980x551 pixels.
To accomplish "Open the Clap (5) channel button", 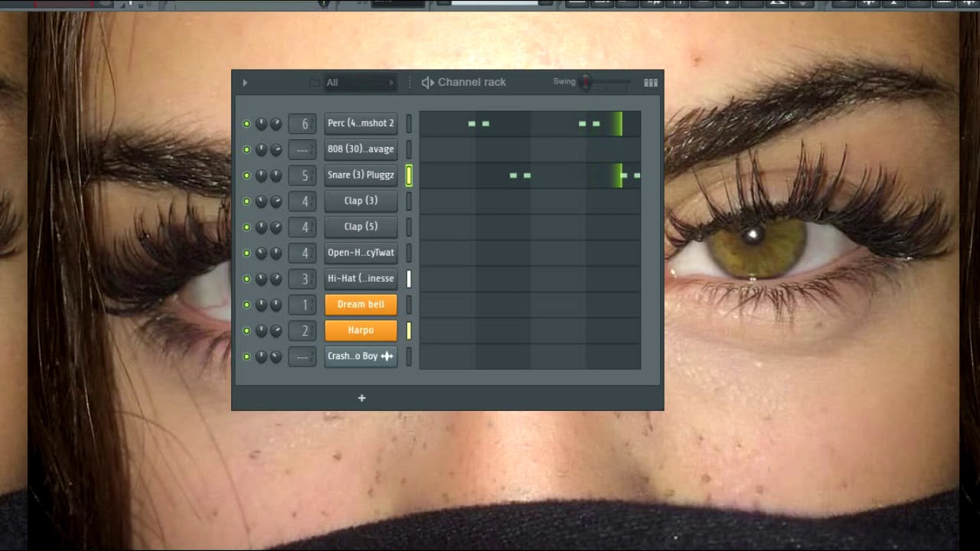I will (361, 227).
